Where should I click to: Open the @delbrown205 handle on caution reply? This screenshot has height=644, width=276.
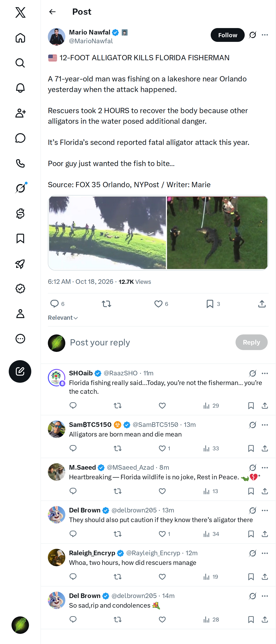[134, 510]
